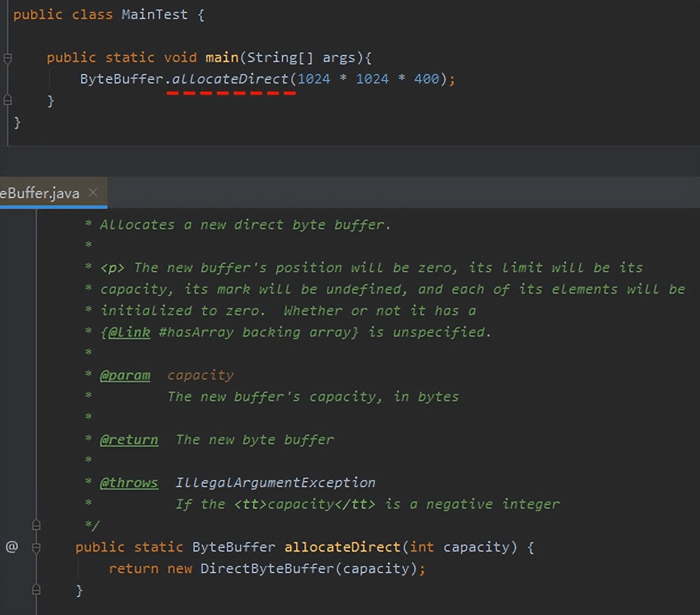Viewport: 700px width, 615px height.
Task: Switch to the ByteBuffer.java tab
Action: (39, 193)
